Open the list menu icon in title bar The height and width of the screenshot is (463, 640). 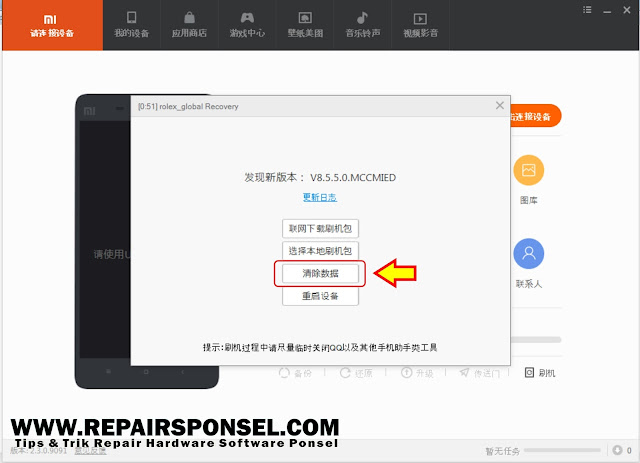pyautogui.click(x=587, y=10)
